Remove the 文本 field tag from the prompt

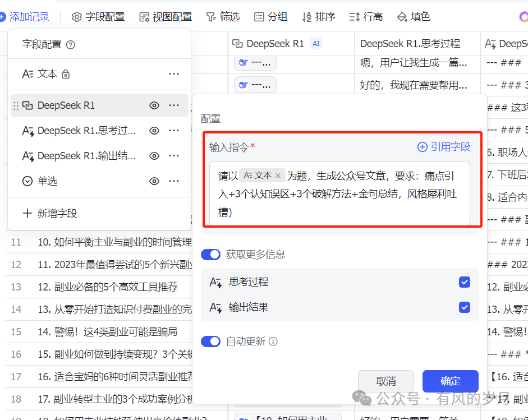tap(278, 176)
